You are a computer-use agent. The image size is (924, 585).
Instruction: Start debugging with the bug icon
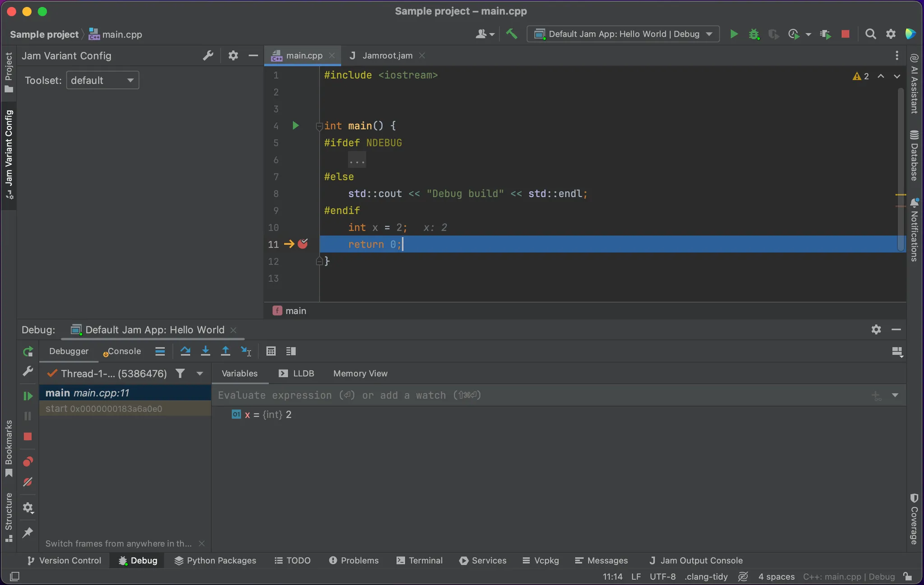pyautogui.click(x=754, y=34)
